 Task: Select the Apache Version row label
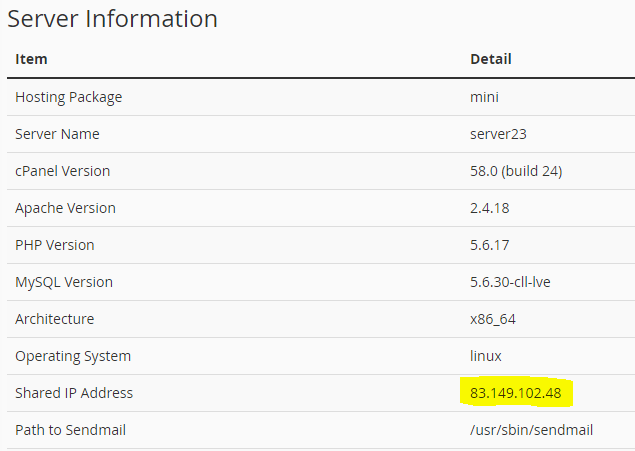(65, 208)
